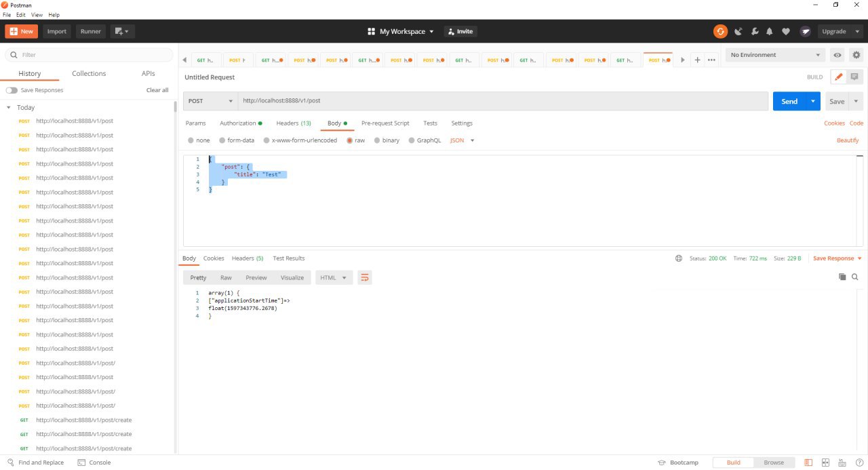Switch to two-pane view icon
The image size is (868, 470).
click(x=825, y=463)
